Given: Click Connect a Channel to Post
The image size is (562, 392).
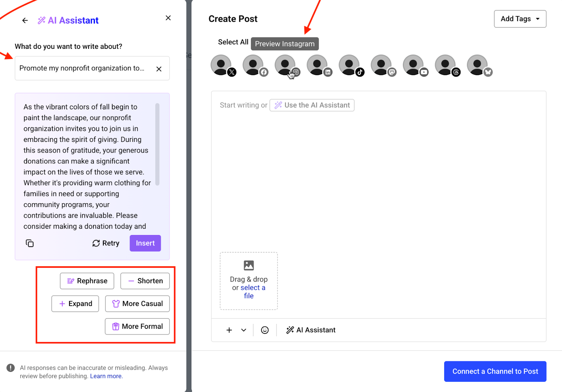Looking at the screenshot, I should click(495, 371).
